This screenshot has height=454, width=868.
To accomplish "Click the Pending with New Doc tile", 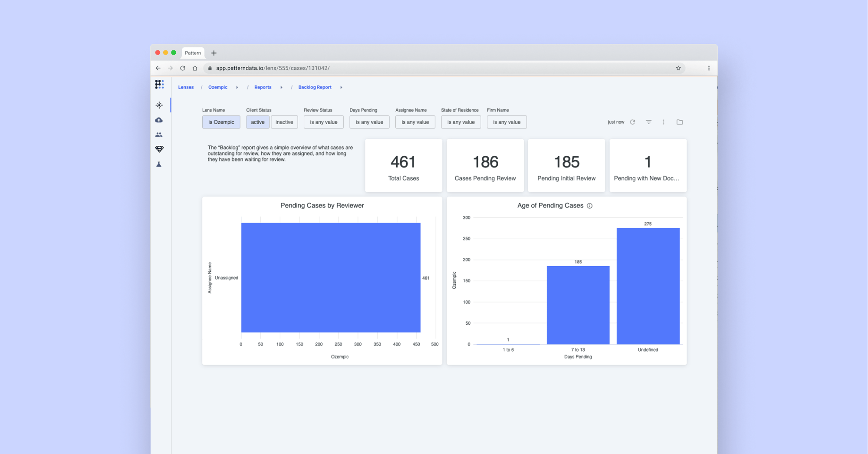I will [x=648, y=165].
